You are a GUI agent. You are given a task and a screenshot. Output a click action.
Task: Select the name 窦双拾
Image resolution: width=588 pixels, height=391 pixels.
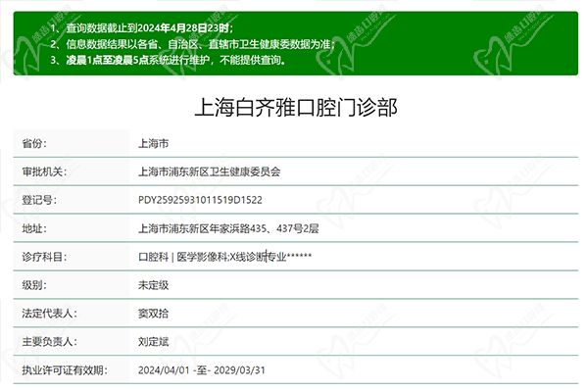coord(154,314)
